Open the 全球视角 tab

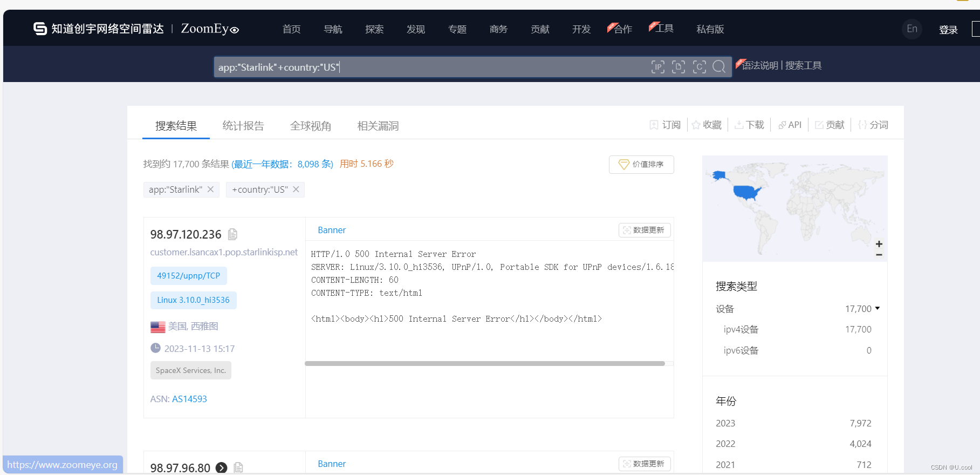click(311, 126)
